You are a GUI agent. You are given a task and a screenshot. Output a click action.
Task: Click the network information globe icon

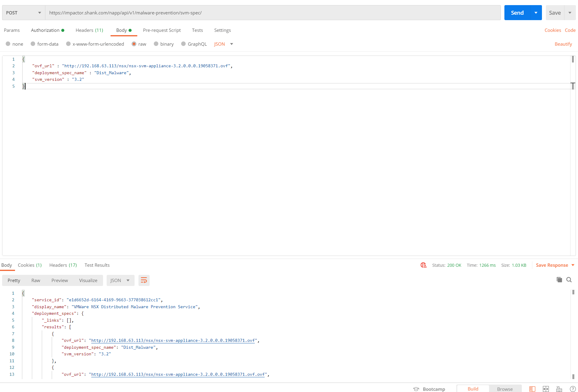[423, 265]
